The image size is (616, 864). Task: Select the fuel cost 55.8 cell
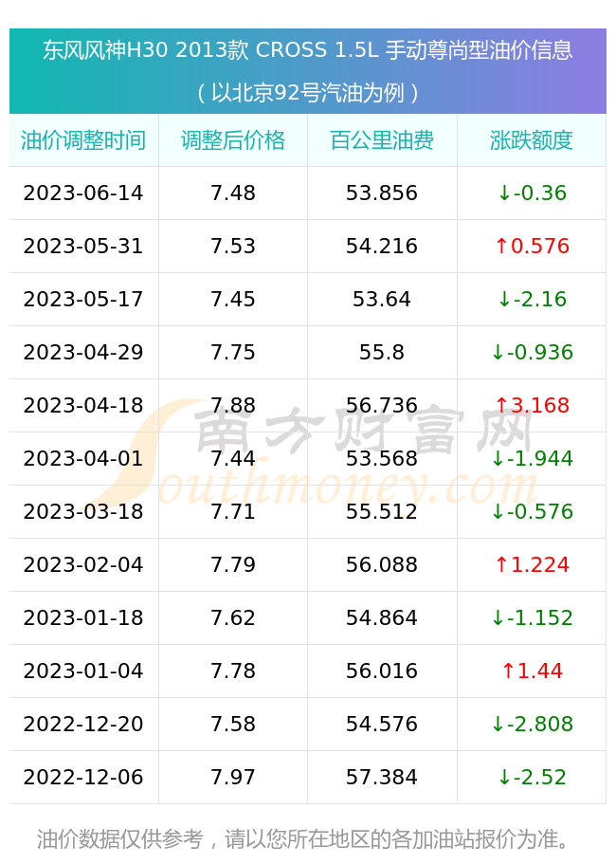point(382,353)
